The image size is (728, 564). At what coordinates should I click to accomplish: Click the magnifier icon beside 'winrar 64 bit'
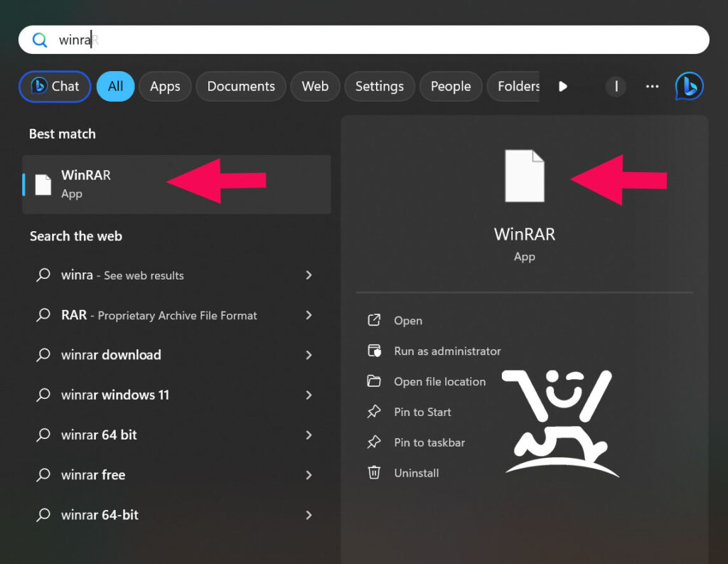43,435
